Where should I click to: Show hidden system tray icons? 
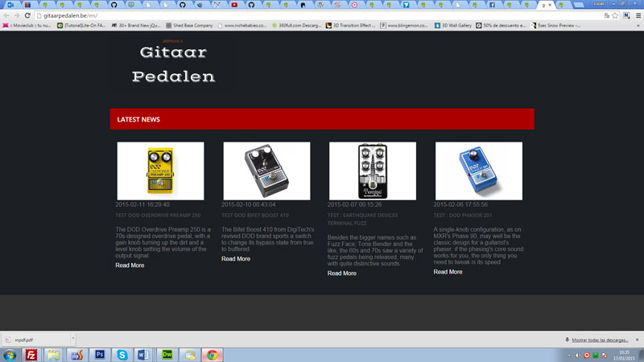point(569,356)
